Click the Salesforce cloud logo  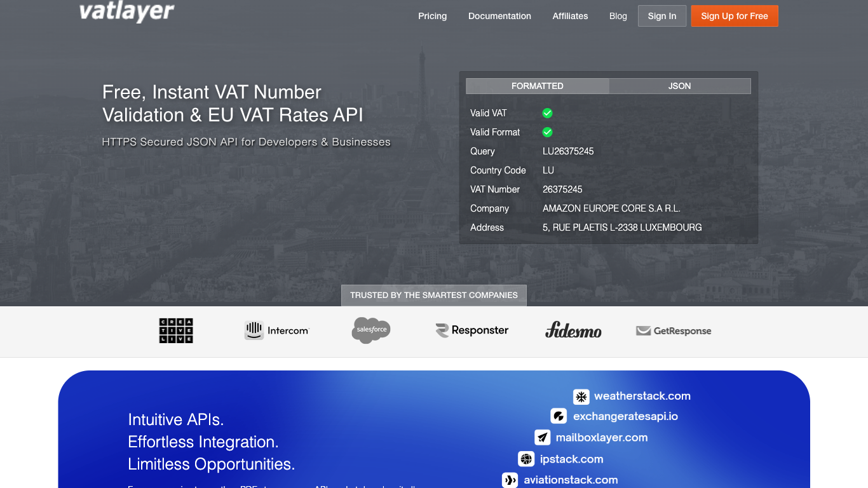click(371, 330)
